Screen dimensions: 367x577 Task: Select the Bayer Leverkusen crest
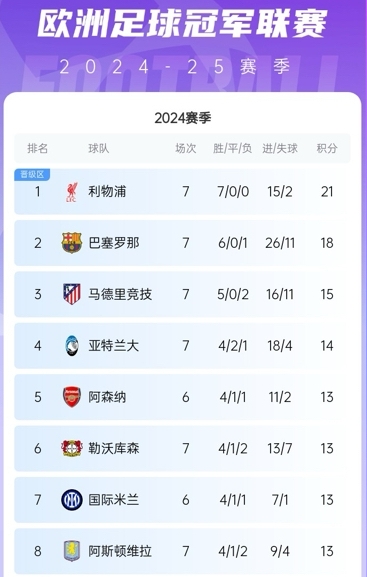click(x=71, y=448)
